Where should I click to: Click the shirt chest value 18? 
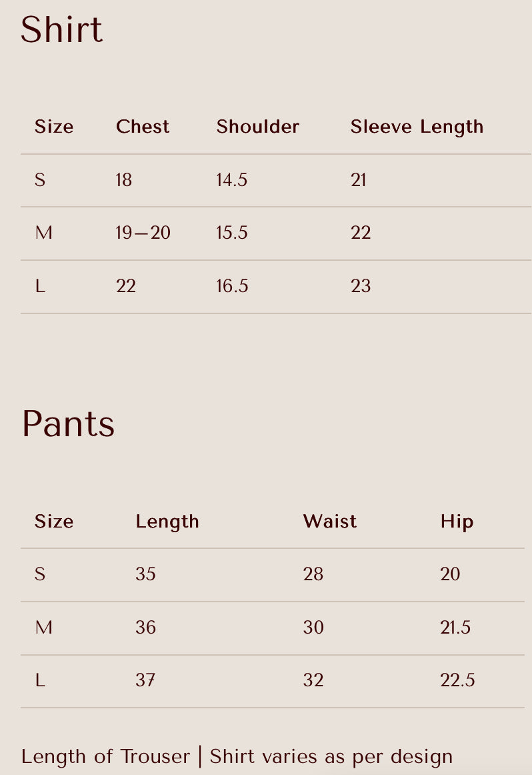(124, 179)
